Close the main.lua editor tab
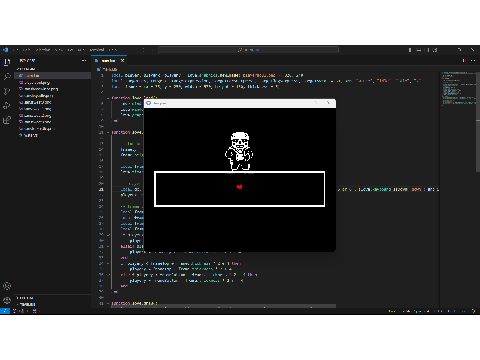This screenshot has height=360, width=480. pyautogui.click(x=122, y=60)
